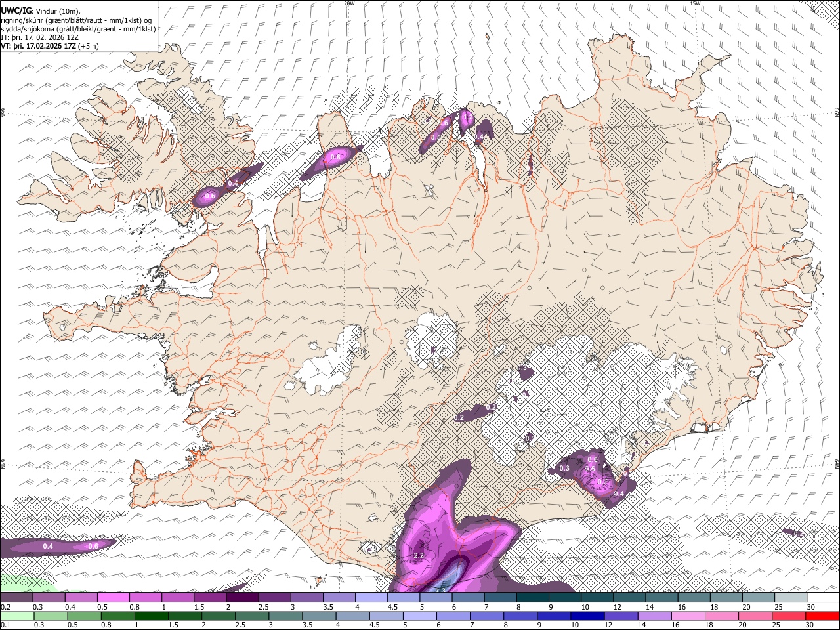Pick the white 30 swatch in upper legend
This screenshot has height=630, width=840.
[x=824, y=597]
